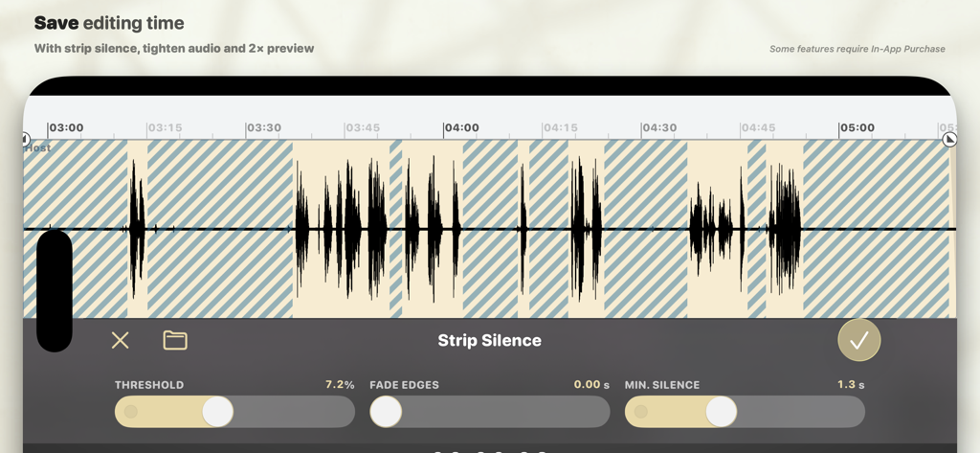Confirm Strip Silence with the checkmark button

(858, 340)
